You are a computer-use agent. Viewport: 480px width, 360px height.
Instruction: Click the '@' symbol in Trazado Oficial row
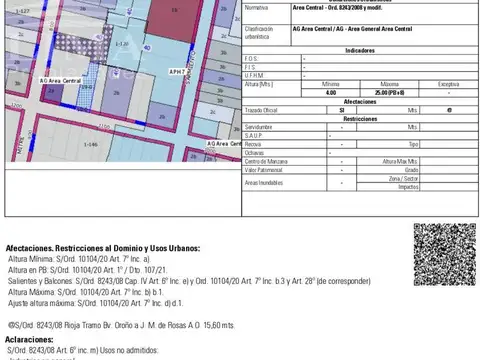click(x=449, y=110)
